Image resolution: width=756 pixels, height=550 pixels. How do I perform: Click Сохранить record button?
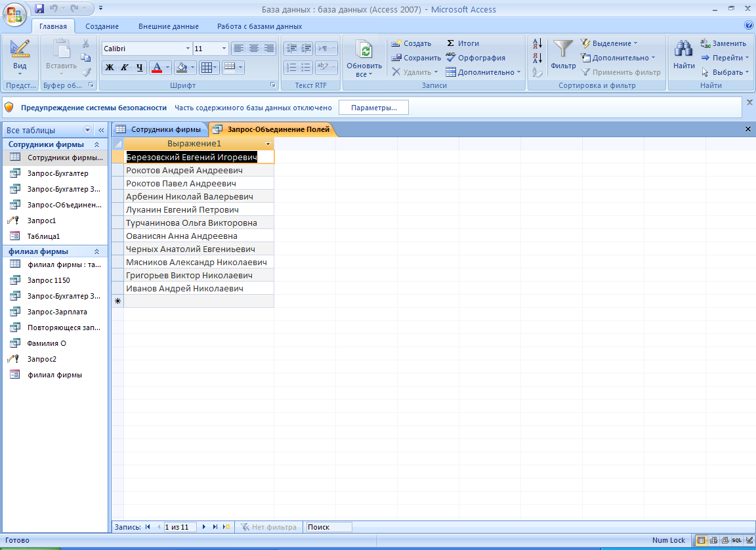(416, 58)
